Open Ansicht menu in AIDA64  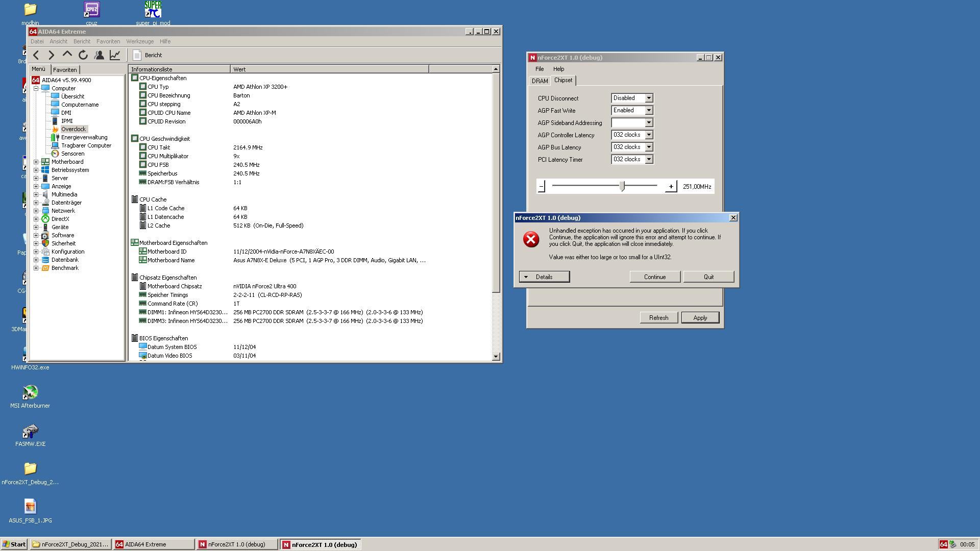[58, 41]
